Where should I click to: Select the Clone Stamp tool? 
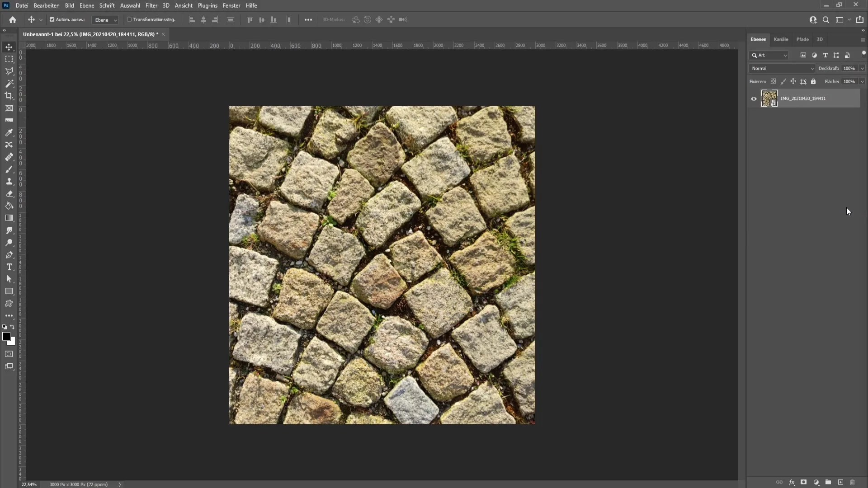pos(9,181)
